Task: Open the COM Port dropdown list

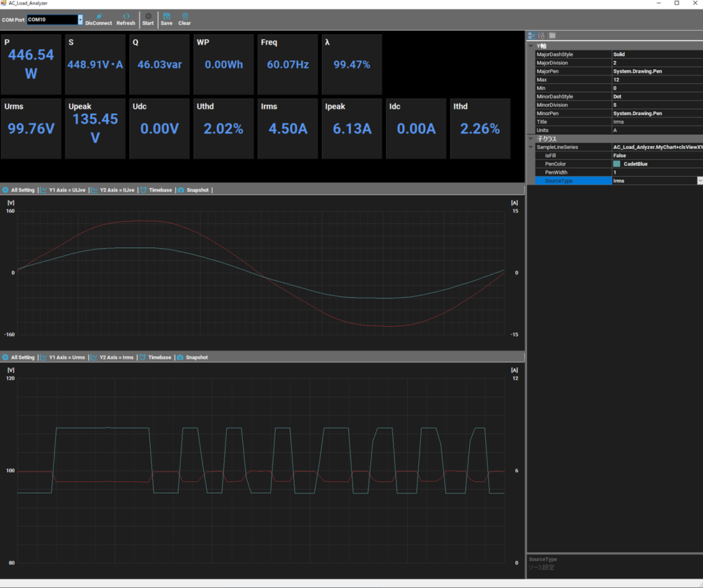Action: click(x=80, y=20)
